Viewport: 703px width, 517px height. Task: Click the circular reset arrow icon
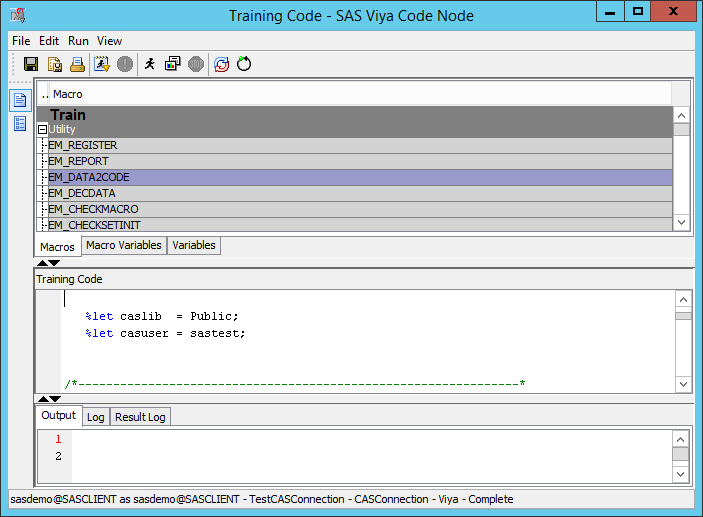pyautogui.click(x=244, y=64)
